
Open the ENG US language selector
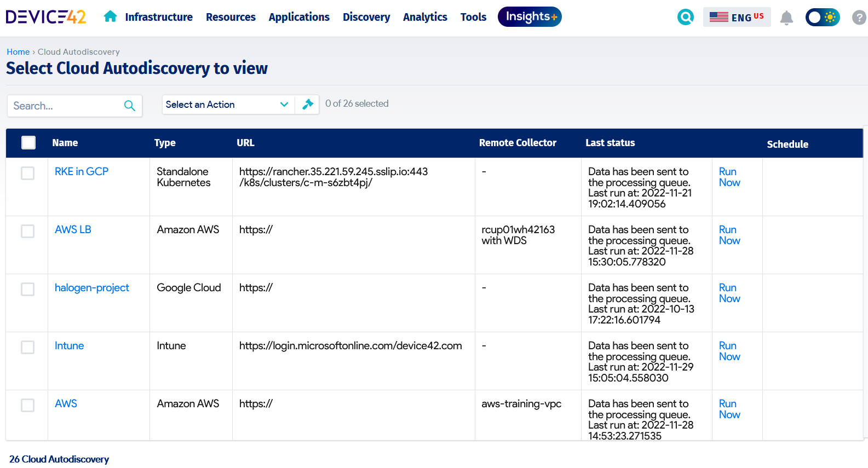[x=737, y=17]
